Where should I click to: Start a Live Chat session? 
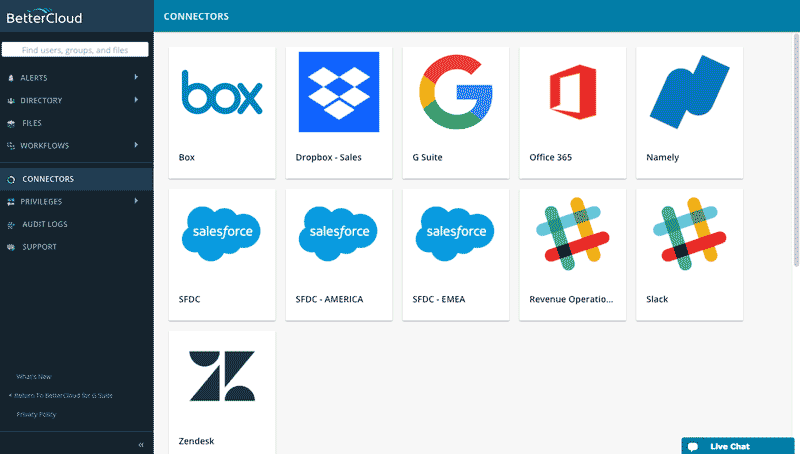(x=738, y=446)
